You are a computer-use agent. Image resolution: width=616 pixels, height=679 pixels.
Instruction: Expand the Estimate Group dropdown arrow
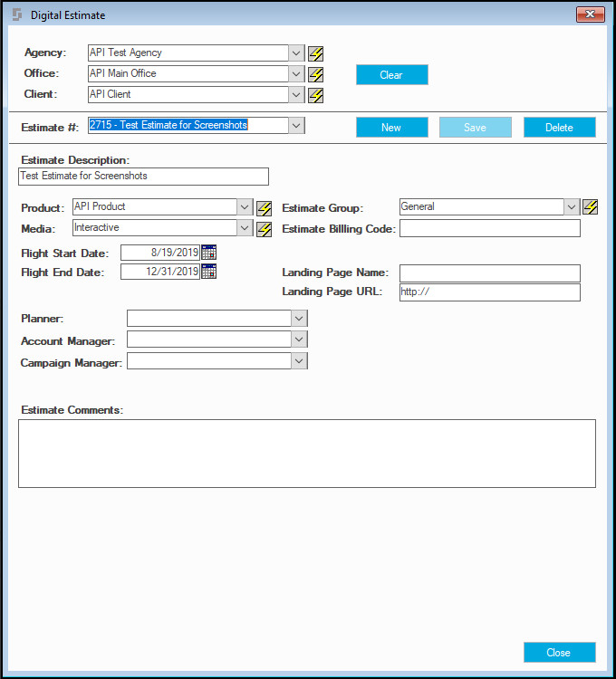(x=572, y=207)
